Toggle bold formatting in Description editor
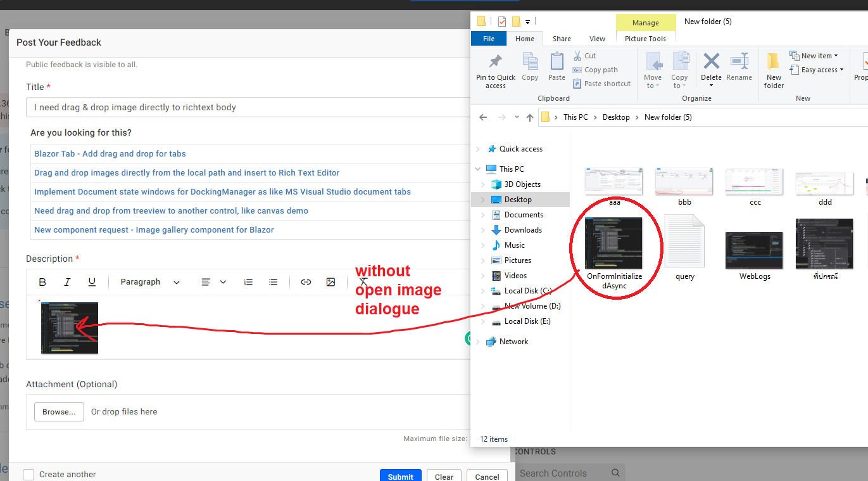Viewport: 868px width, 481px height. (42, 282)
